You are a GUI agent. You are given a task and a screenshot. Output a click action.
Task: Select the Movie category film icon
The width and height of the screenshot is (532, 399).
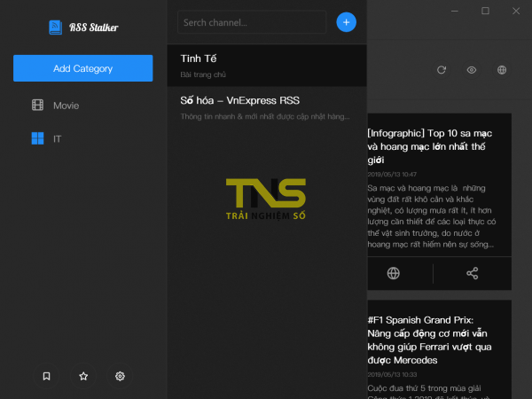point(37,106)
